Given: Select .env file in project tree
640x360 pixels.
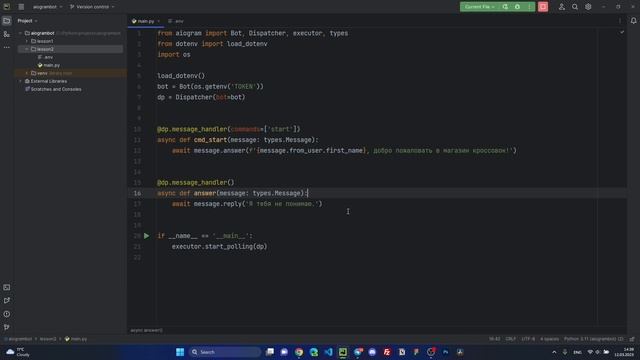Looking at the screenshot, I should coord(46,57).
